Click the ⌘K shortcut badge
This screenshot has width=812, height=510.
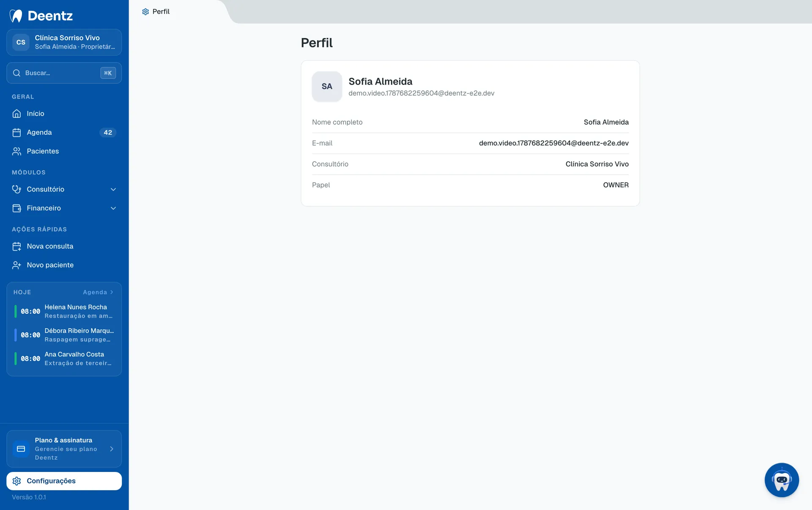click(x=108, y=73)
